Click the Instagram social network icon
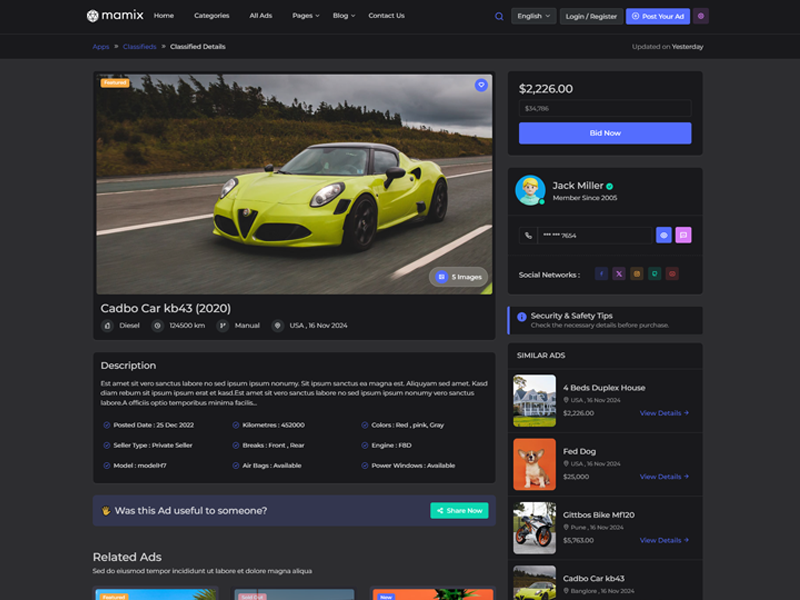800x600 pixels. pos(637,273)
